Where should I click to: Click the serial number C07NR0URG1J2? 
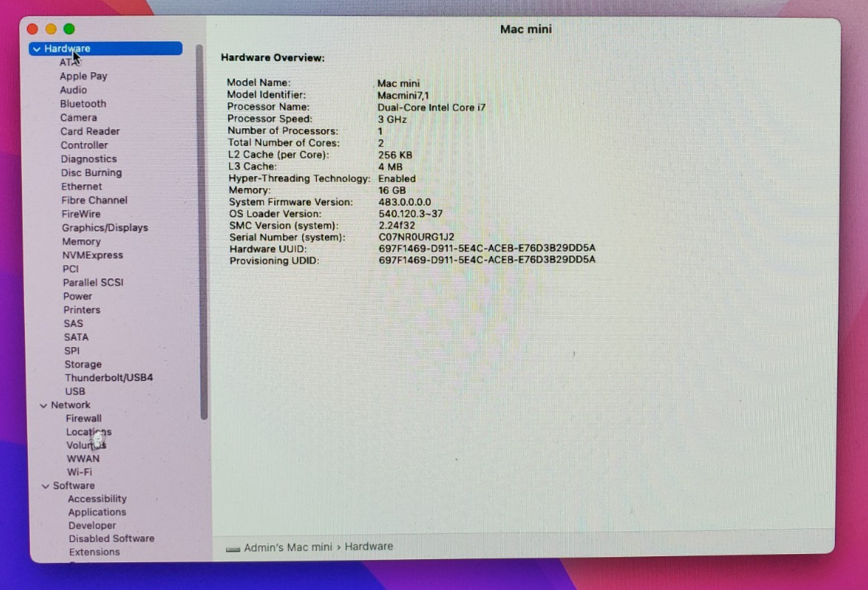pyautogui.click(x=416, y=237)
